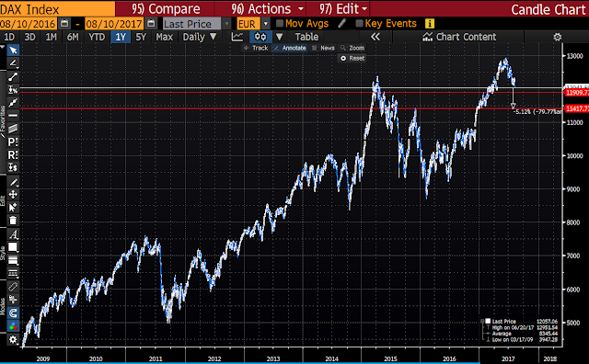Open the Chart Content panel button
The height and width of the screenshot is (364, 589).
pos(458,37)
